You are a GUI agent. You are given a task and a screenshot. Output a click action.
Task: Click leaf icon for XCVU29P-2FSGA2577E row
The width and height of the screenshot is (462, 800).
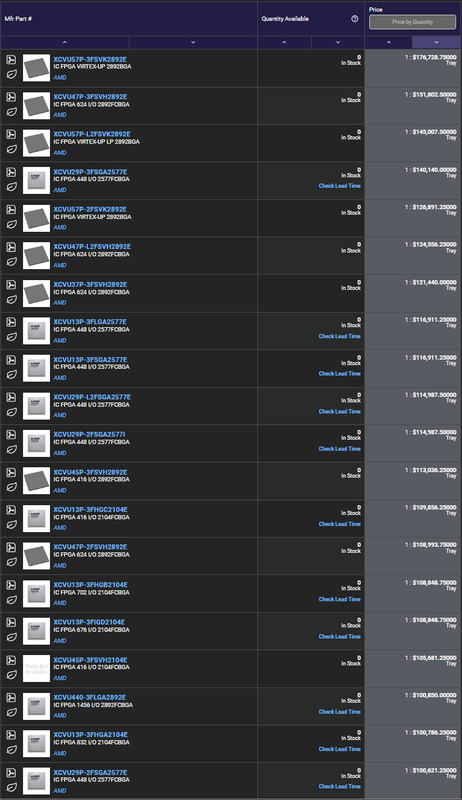[x=11, y=787]
